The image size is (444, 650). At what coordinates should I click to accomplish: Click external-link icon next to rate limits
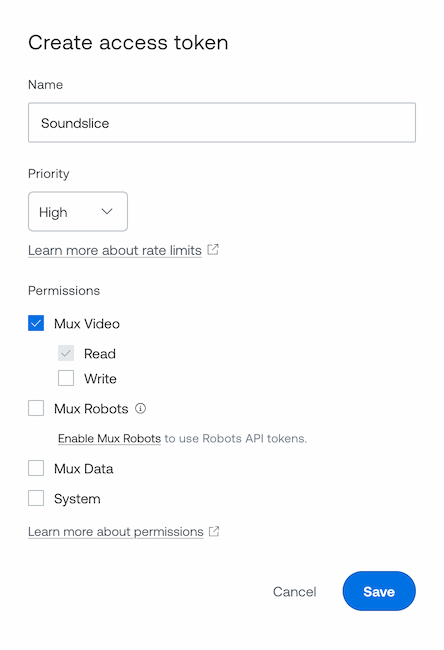click(x=213, y=250)
